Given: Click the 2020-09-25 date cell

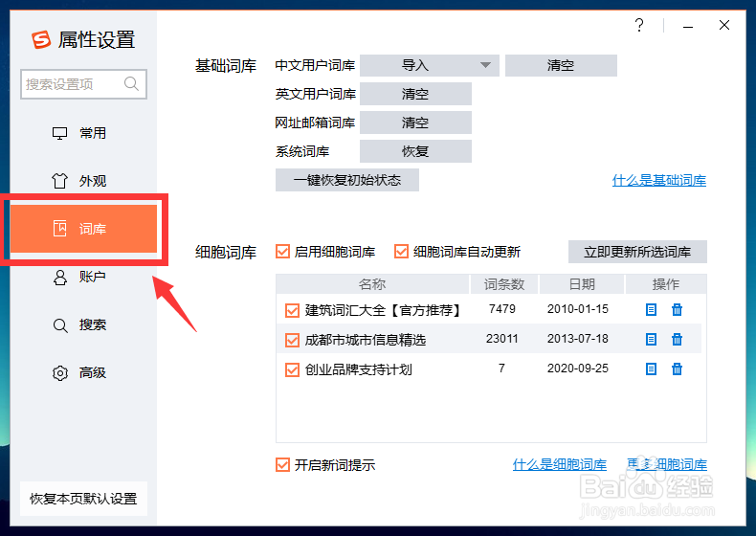Looking at the screenshot, I should [x=578, y=368].
